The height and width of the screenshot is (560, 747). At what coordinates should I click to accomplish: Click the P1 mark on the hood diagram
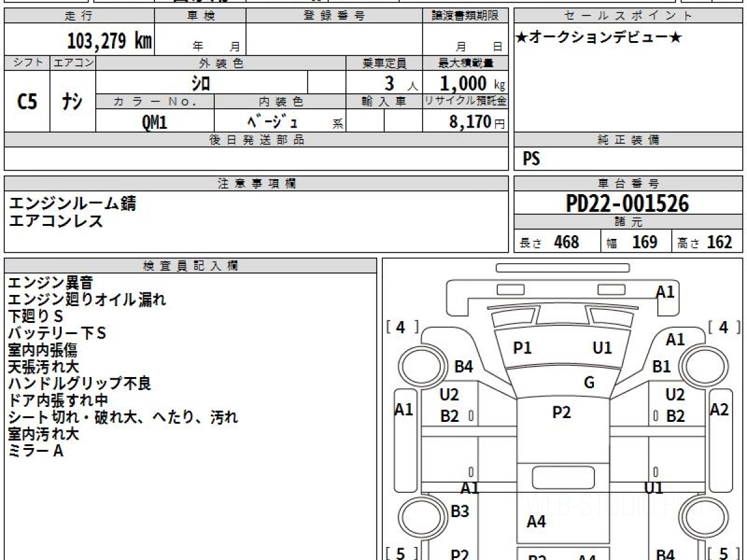(x=522, y=348)
